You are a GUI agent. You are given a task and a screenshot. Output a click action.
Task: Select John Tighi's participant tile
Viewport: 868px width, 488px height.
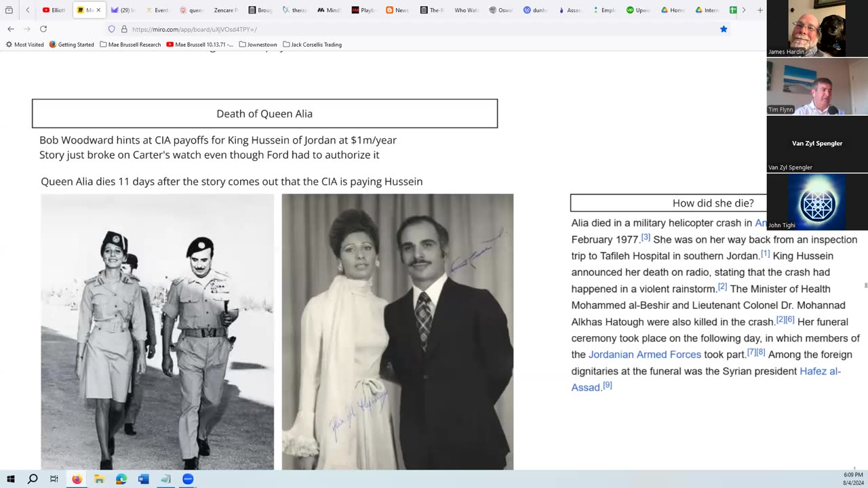[817, 202]
